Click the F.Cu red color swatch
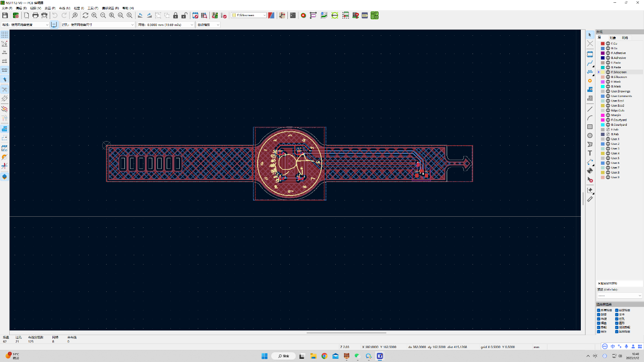The image size is (644, 362). (603, 44)
